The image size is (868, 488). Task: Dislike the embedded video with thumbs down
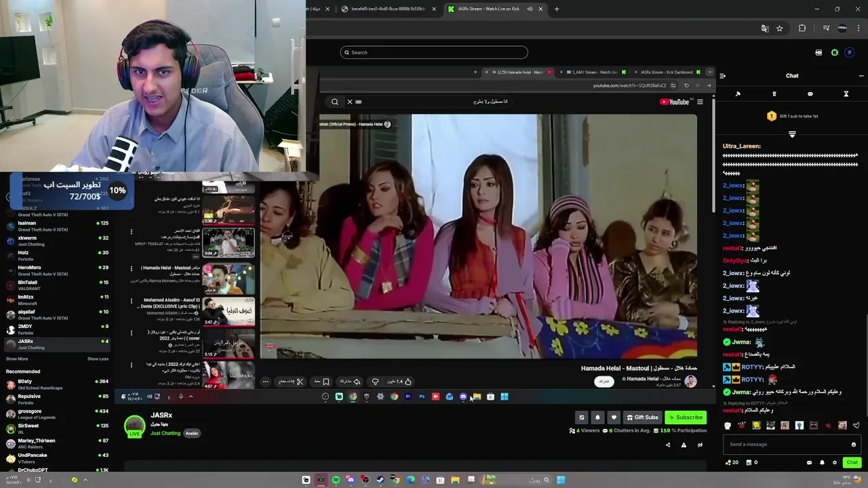(x=375, y=382)
